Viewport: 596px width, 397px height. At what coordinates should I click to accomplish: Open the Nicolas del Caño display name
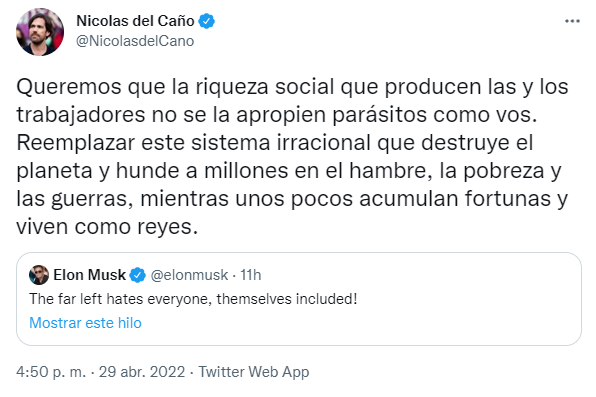(x=135, y=21)
